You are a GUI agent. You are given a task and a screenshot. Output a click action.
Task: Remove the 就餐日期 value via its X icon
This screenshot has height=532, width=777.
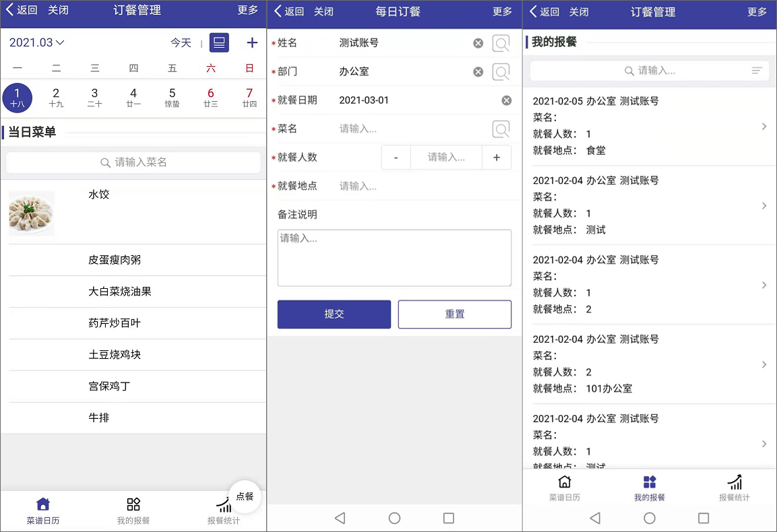pos(507,100)
